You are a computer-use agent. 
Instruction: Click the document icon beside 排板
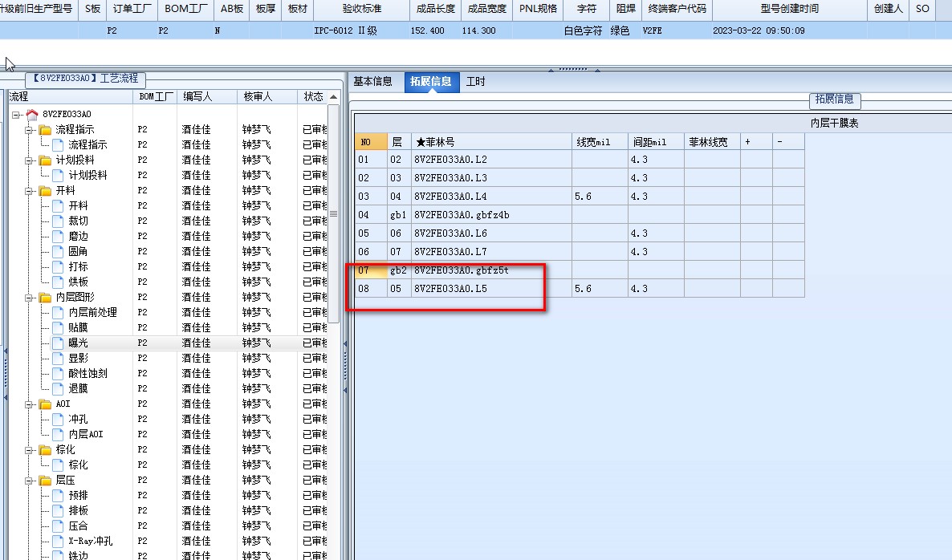coord(58,510)
